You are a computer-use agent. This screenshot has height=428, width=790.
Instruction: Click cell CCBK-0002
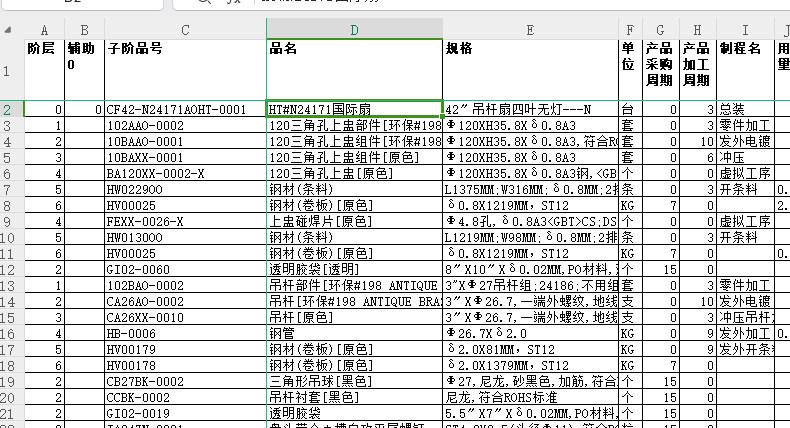coord(185,397)
